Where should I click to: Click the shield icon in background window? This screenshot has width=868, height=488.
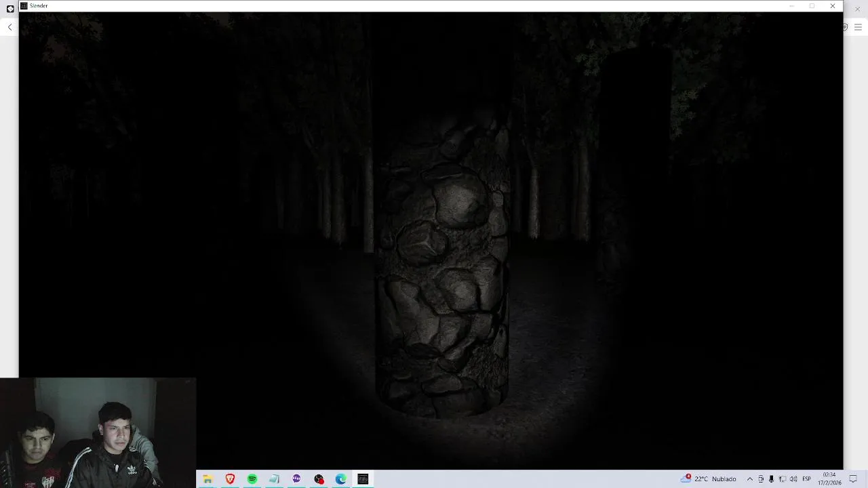[x=845, y=27]
